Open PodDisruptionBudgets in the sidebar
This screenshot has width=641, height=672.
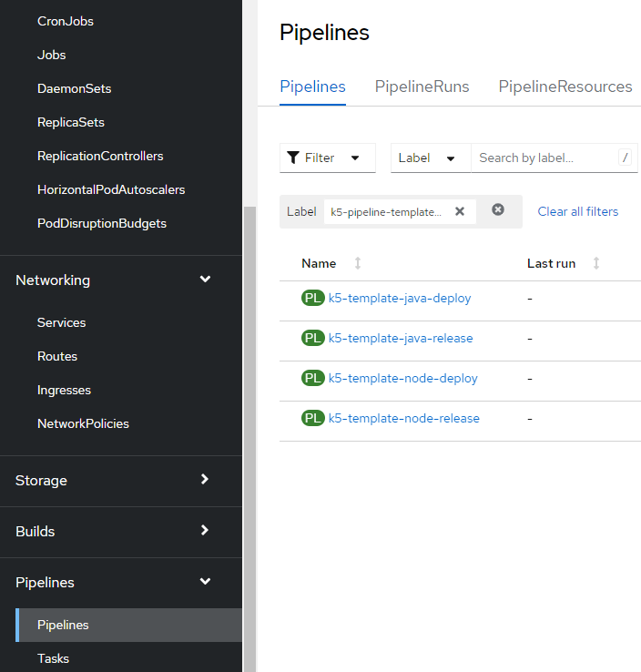[102, 223]
